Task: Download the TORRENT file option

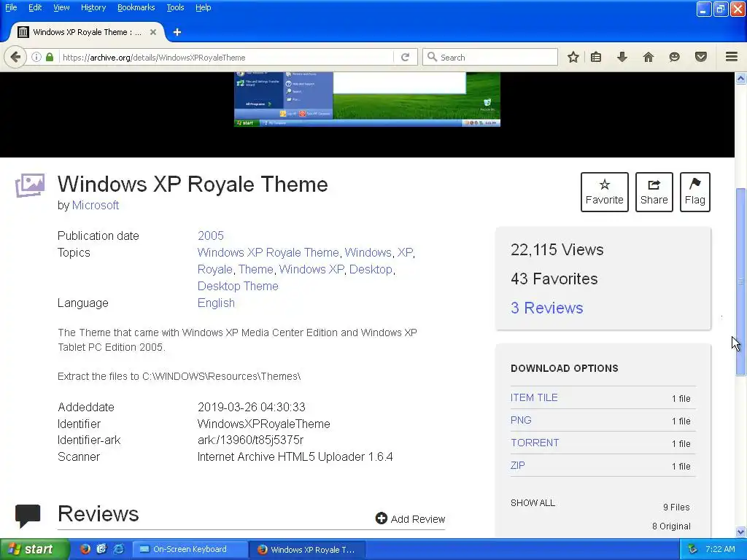Action: coord(535,443)
